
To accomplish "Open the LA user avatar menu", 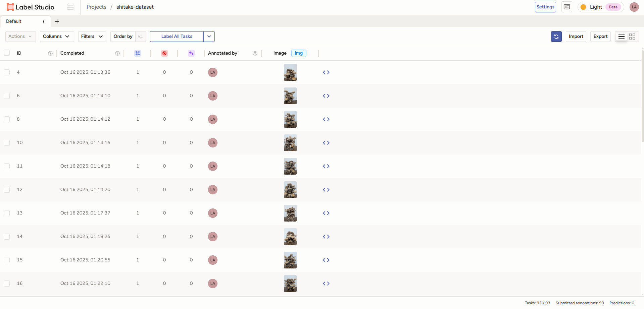I will 634,7.
